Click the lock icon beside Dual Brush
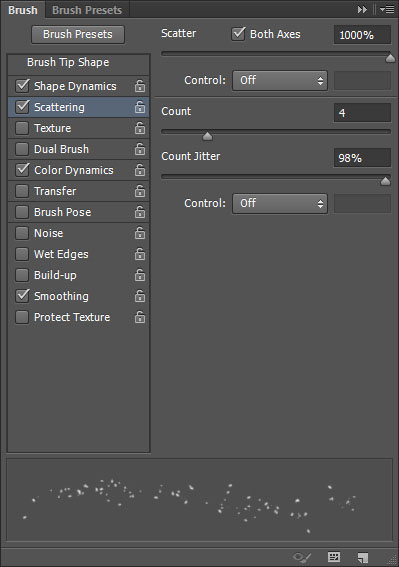Image resolution: width=399 pixels, height=567 pixels. coord(140,149)
